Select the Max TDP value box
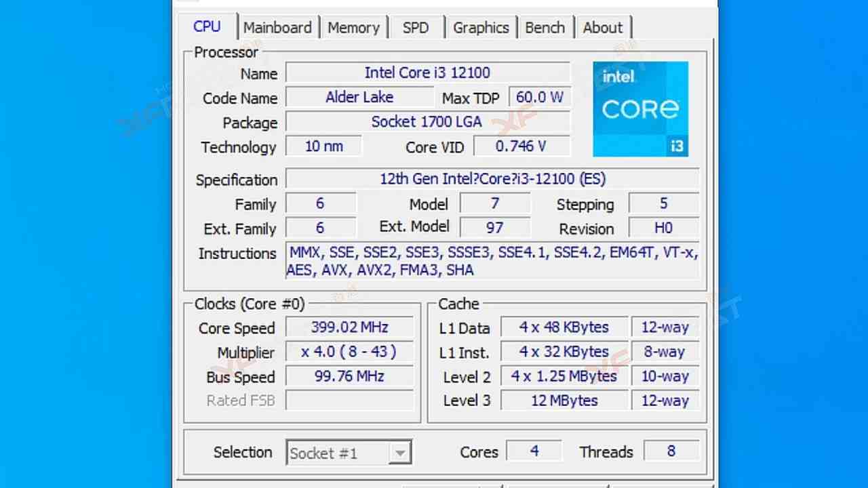This screenshot has height=488, width=868. click(x=539, y=98)
